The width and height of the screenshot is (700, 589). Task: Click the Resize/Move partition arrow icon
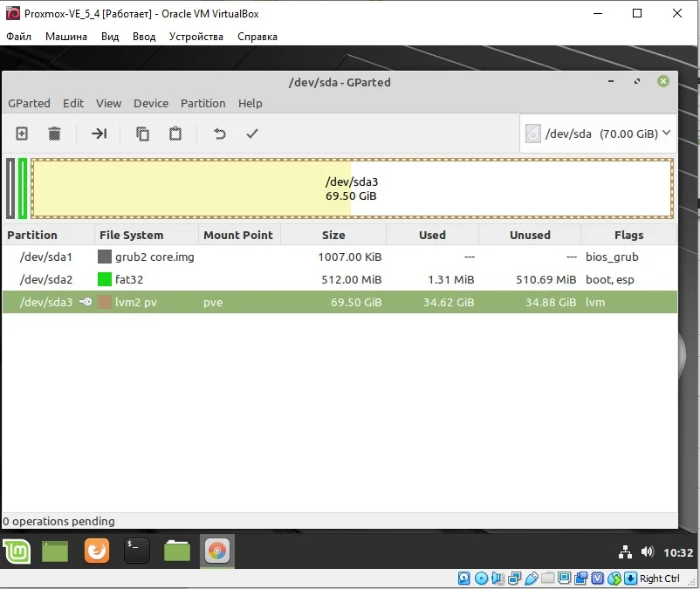point(99,134)
